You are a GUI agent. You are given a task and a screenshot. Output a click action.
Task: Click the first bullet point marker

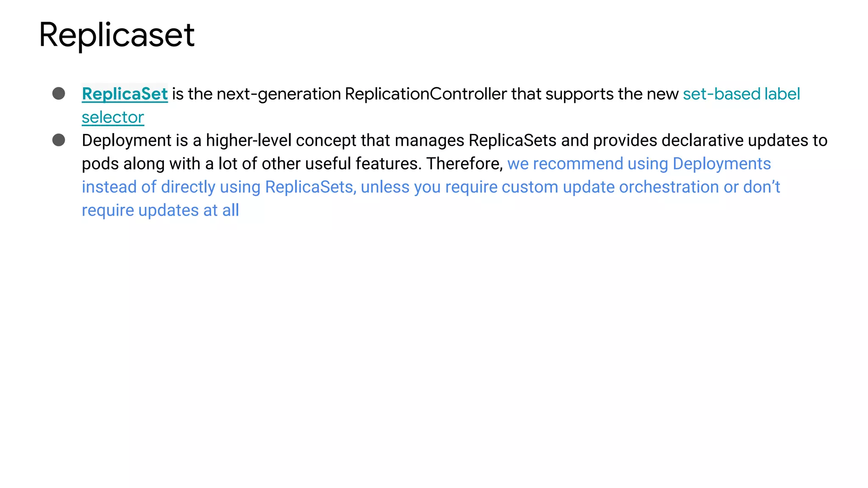[x=58, y=93]
